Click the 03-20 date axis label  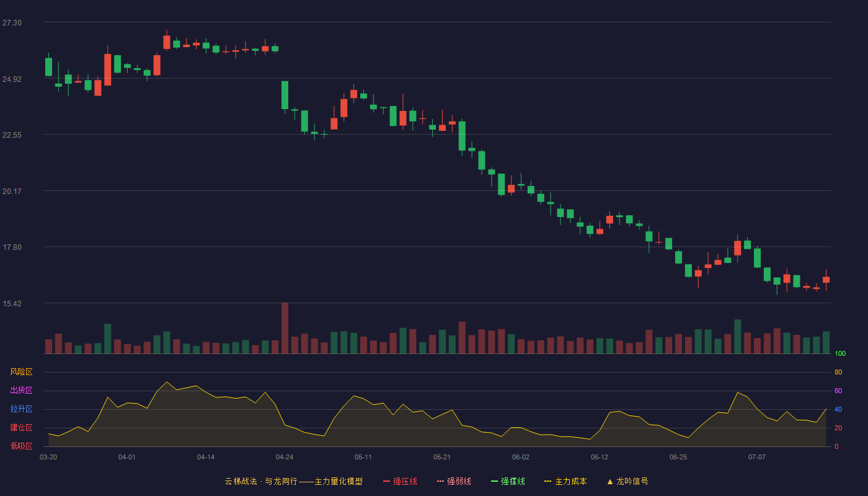point(48,457)
